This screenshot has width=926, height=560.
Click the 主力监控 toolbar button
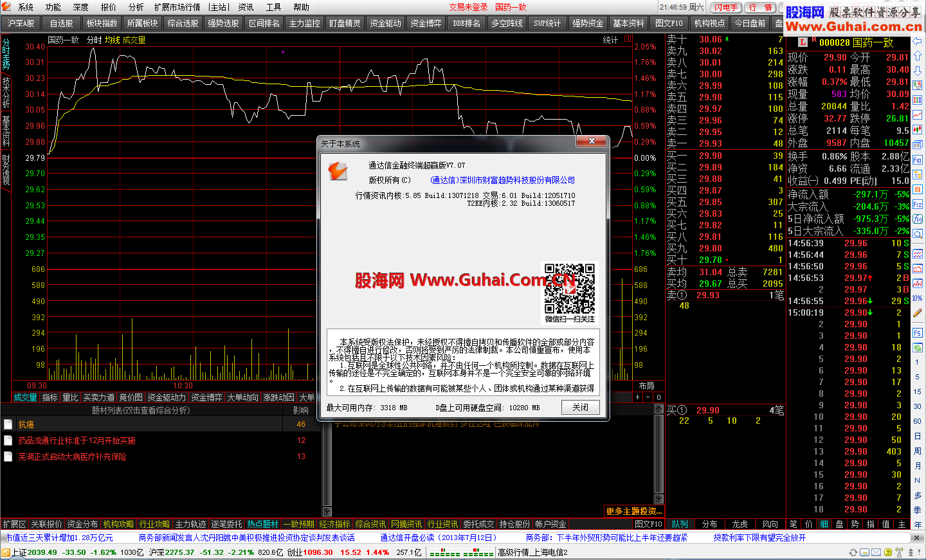pyautogui.click(x=305, y=23)
